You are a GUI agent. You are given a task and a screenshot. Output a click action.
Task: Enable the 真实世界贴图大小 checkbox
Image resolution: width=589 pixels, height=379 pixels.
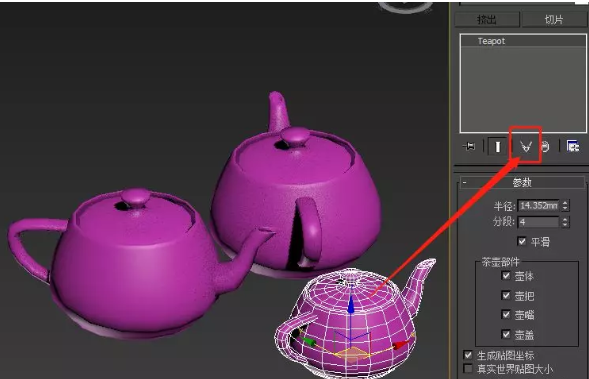468,368
